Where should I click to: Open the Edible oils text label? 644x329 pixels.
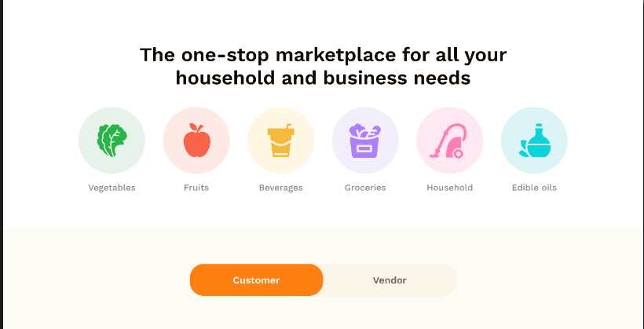pos(534,188)
